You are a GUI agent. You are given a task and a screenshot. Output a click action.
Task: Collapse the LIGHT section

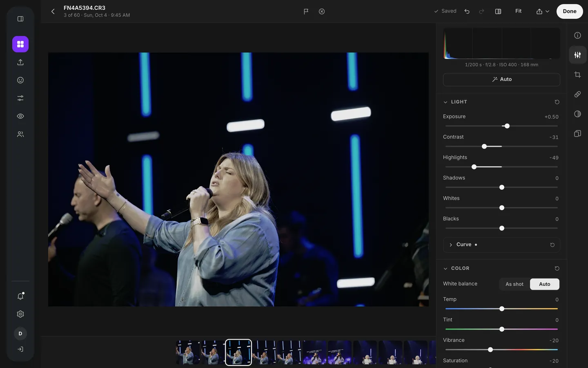[445, 102]
